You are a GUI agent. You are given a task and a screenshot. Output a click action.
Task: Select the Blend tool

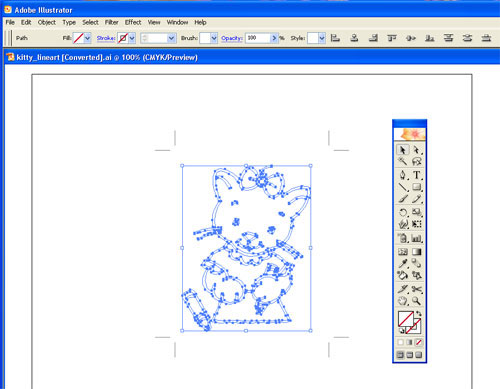[x=417, y=264]
